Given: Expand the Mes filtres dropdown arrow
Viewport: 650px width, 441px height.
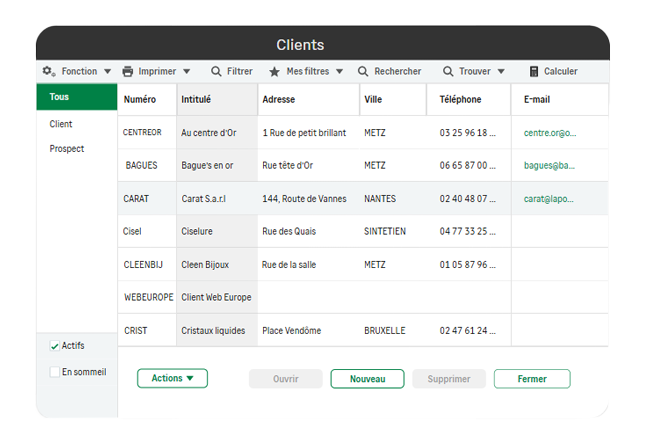Looking at the screenshot, I should click(339, 72).
